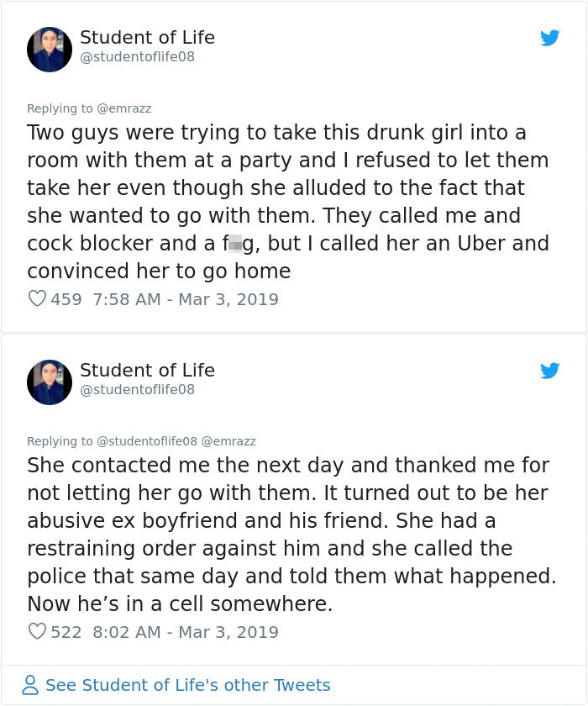Open Student of Life's profile avatar on the bottom tweet
This screenshot has height=706, width=588.
pyautogui.click(x=49, y=382)
